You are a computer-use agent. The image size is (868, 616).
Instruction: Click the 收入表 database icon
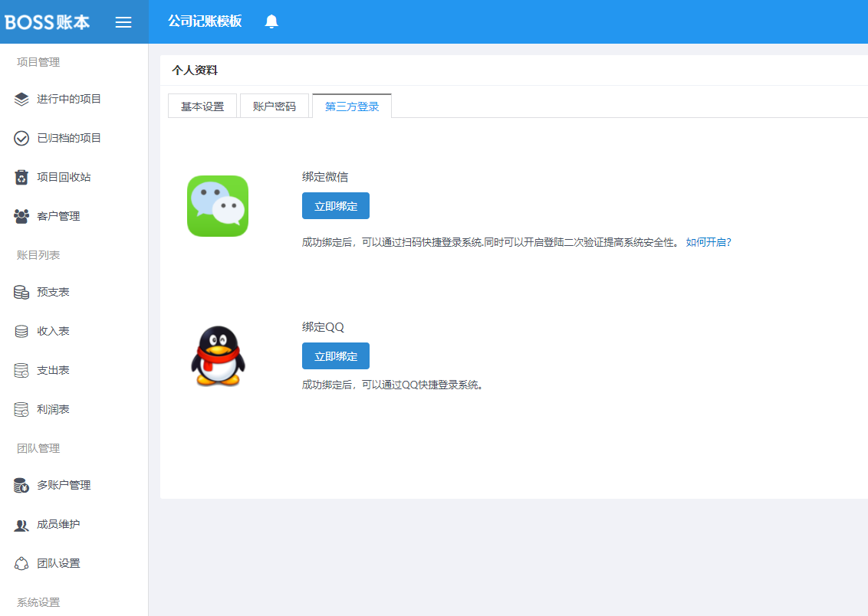click(21, 331)
